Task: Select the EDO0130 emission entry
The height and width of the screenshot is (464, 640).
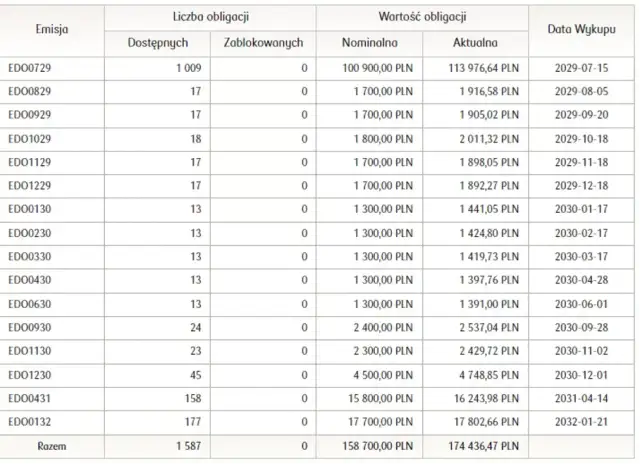Action: 28,208
